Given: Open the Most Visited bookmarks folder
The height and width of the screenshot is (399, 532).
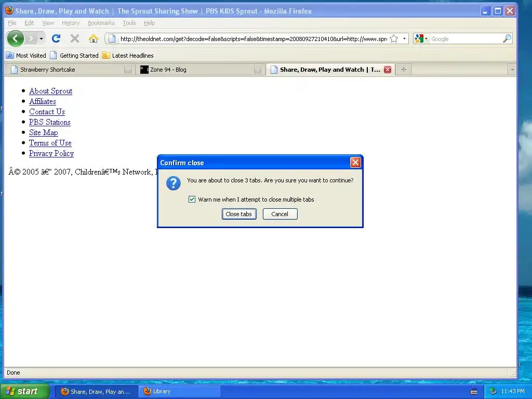Looking at the screenshot, I should (x=26, y=55).
